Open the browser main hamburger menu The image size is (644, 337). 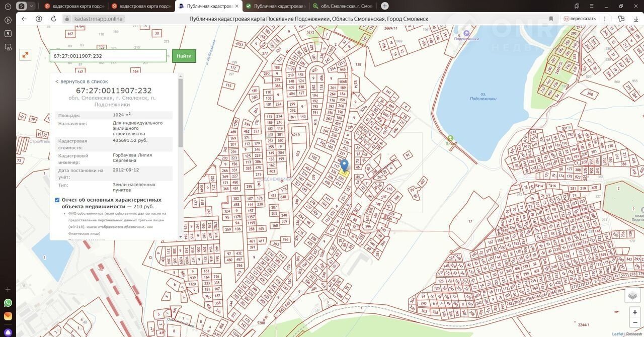[x=592, y=6]
